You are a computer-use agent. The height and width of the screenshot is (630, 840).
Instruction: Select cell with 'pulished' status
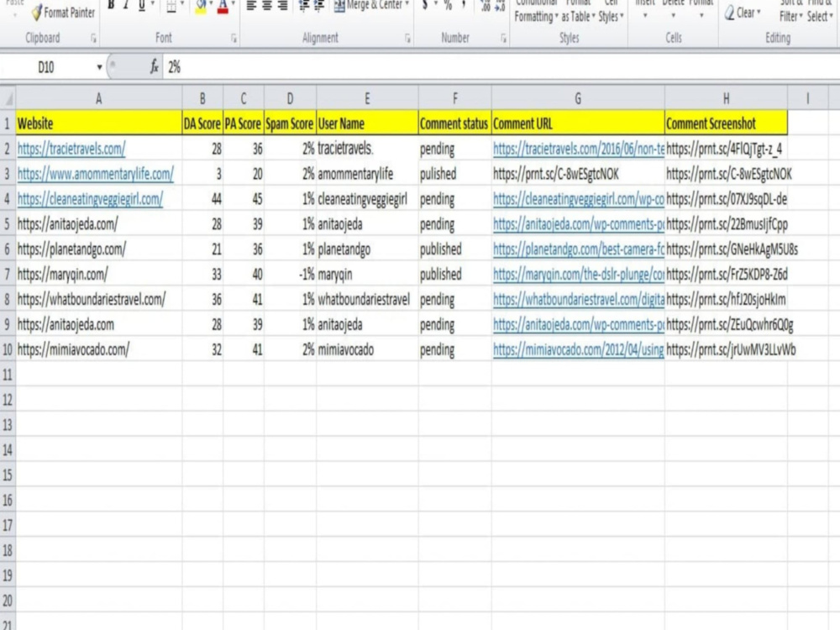pyautogui.click(x=454, y=174)
